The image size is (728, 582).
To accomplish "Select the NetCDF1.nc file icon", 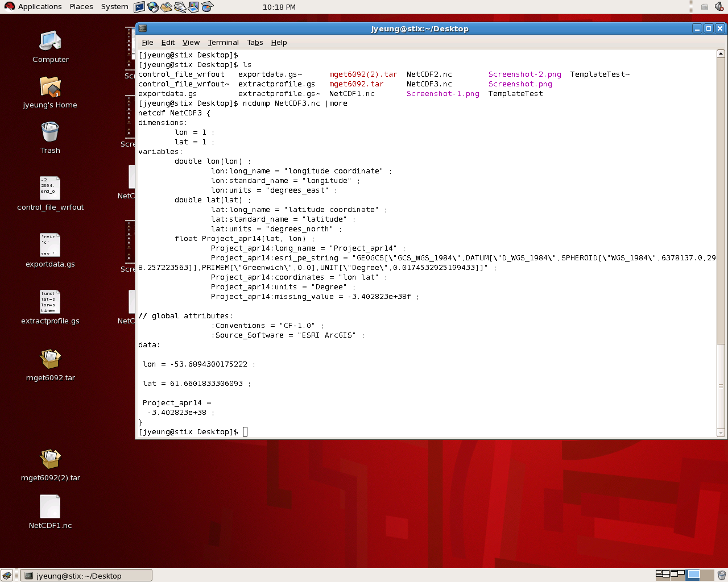I will pyautogui.click(x=50, y=507).
